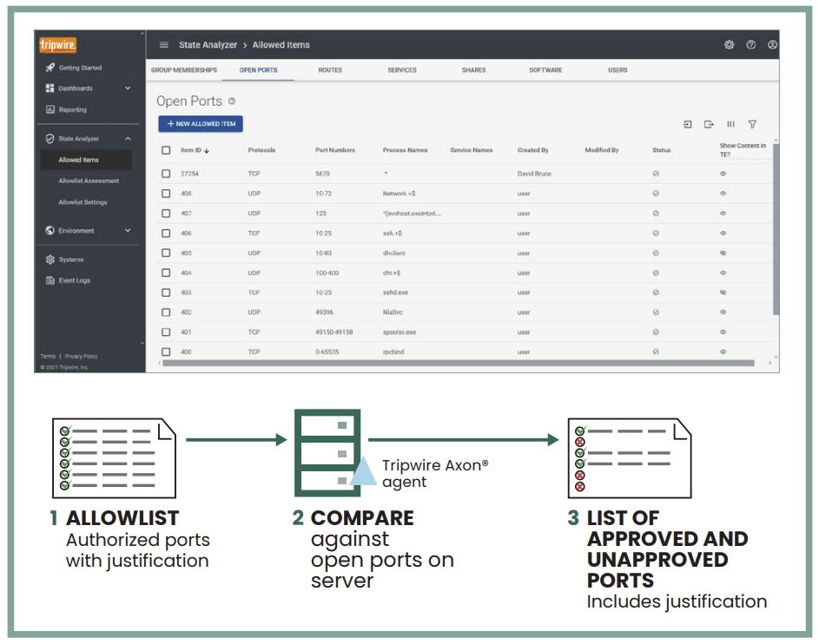The width and height of the screenshot is (819, 644).
Task: Check the row checkbox for item 407
Action: pos(166,214)
